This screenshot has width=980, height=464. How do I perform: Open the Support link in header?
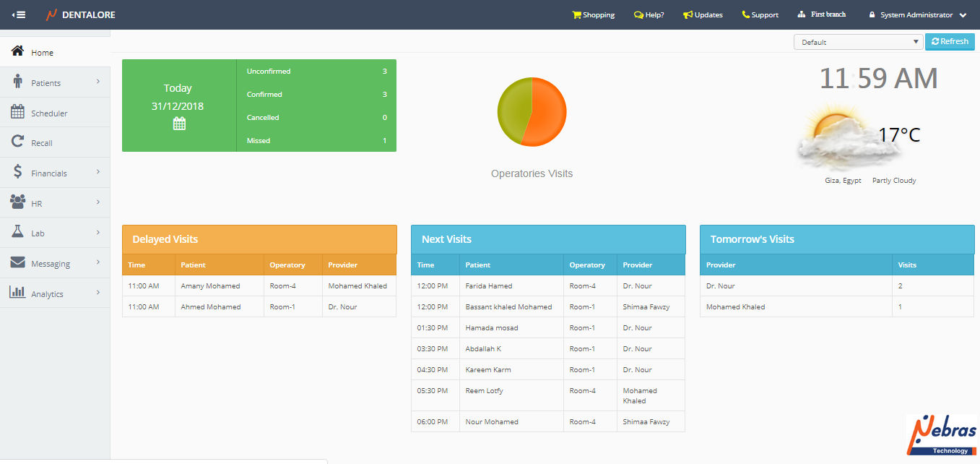coord(760,14)
